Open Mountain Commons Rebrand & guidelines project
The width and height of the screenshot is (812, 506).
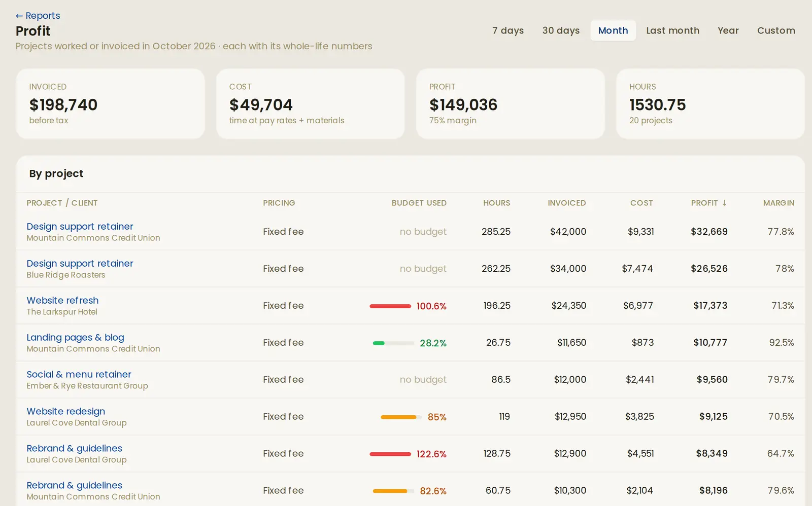point(74,485)
